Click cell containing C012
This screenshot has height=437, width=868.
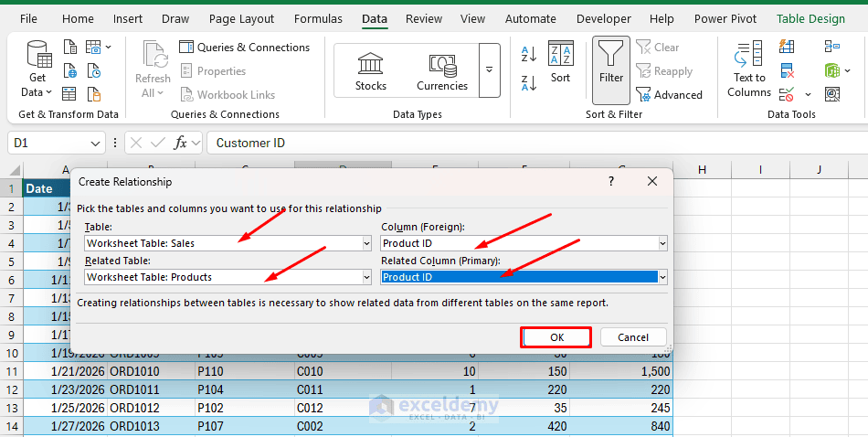pos(343,408)
